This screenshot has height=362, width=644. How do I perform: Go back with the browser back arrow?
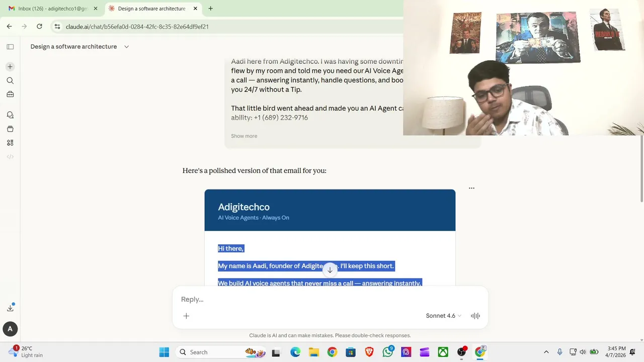point(9,27)
